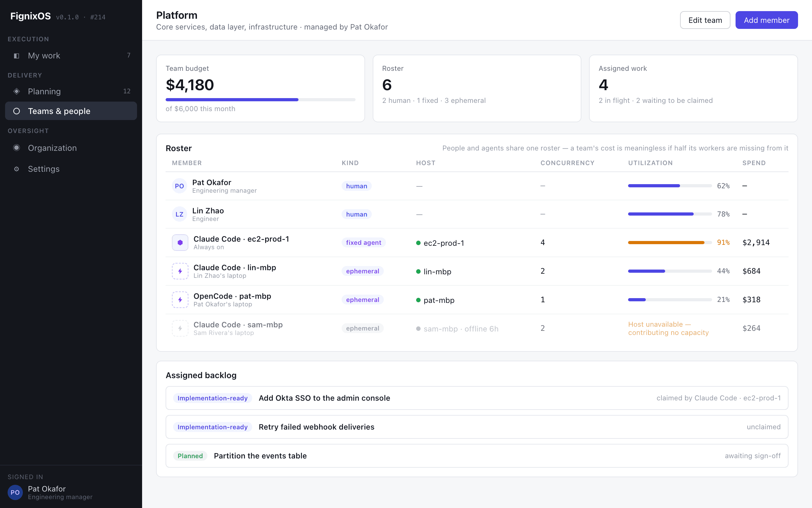The image size is (812, 508).
Task: Click the Planned status tag
Action: (x=190, y=456)
